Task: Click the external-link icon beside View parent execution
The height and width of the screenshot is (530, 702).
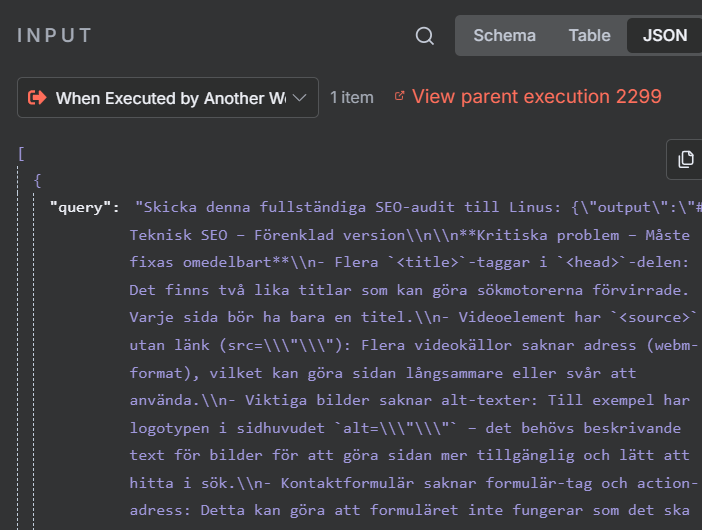Action: (x=401, y=96)
